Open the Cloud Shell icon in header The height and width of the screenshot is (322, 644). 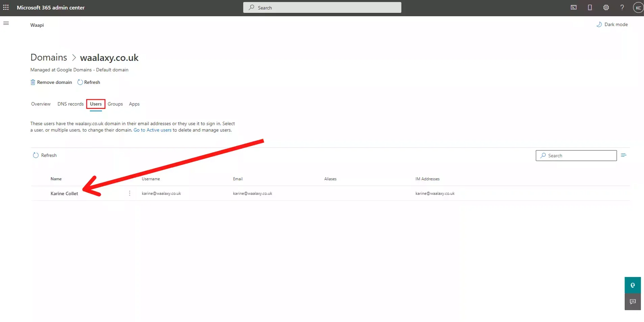coord(573,7)
